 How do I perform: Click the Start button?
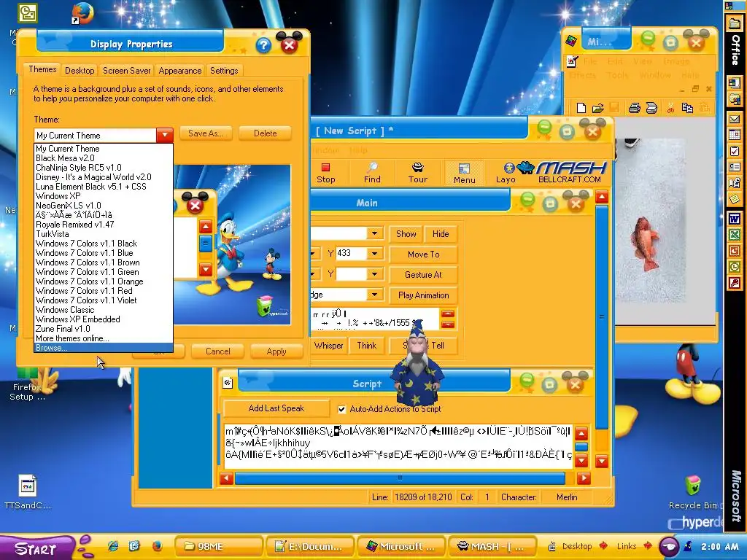[36, 548]
